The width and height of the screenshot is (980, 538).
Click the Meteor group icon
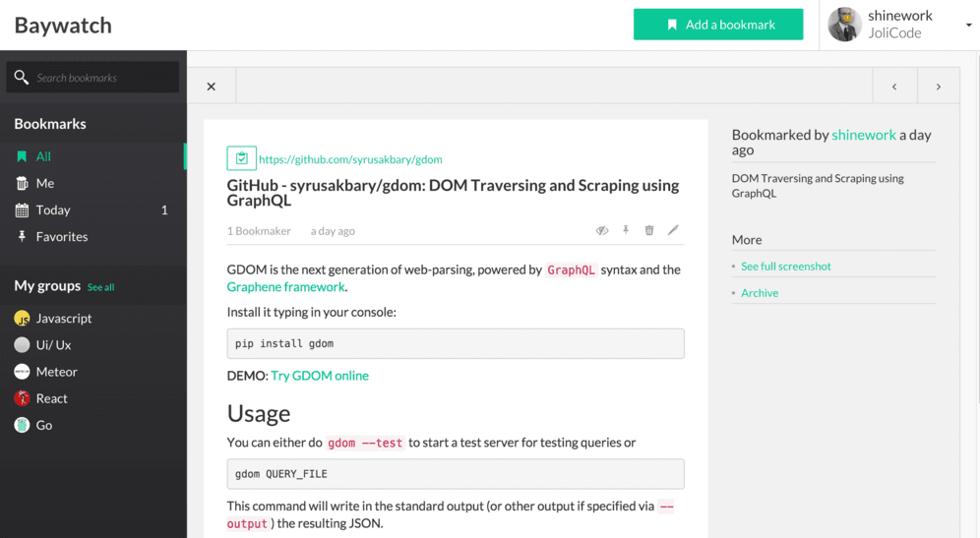(x=22, y=372)
